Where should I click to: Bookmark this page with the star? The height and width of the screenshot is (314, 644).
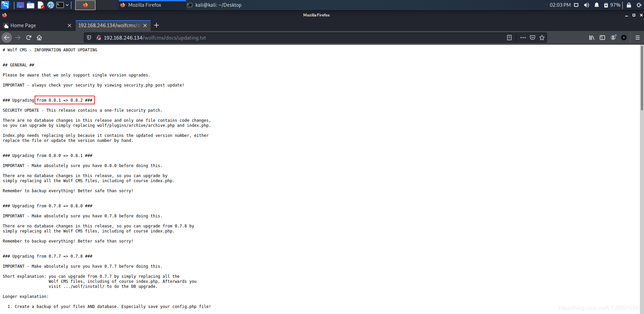pos(542,38)
